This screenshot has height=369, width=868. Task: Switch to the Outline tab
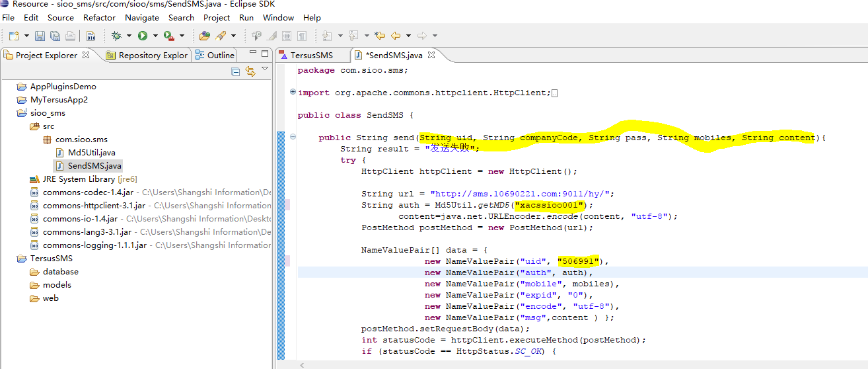215,55
